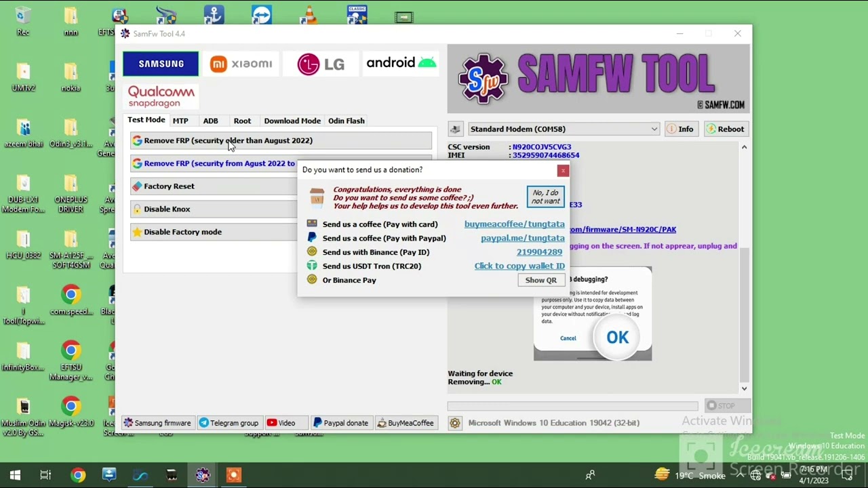
Task: Select the Qualcomm Snapdragon logo
Action: tap(161, 96)
